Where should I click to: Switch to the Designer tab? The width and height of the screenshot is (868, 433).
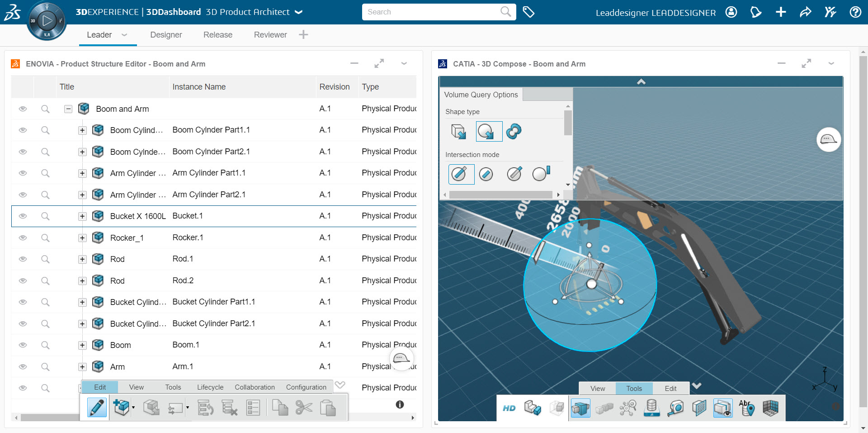tap(166, 35)
